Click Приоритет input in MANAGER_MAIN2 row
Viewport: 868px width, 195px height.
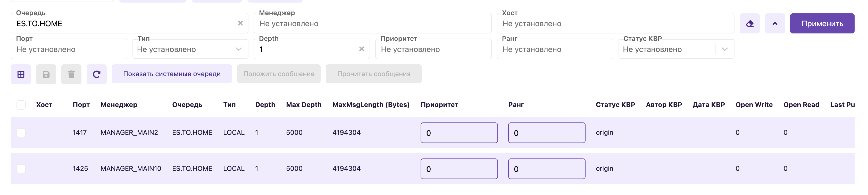[x=459, y=133]
